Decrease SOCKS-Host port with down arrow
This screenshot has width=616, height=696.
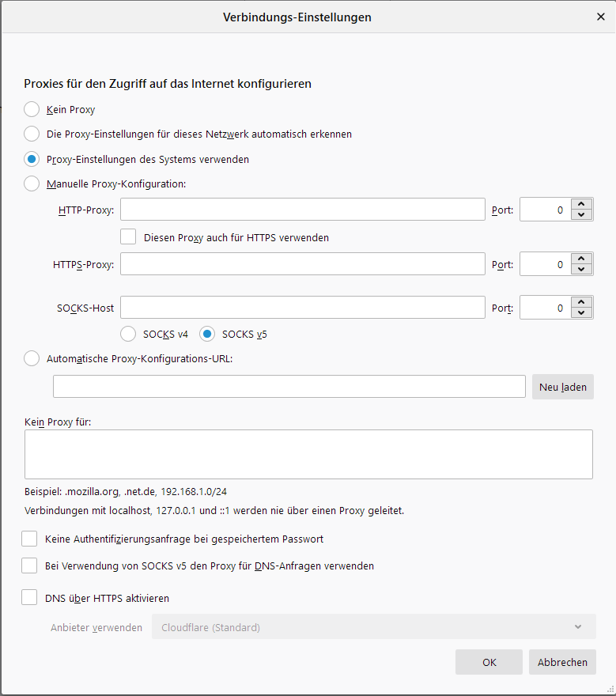[x=582, y=313]
